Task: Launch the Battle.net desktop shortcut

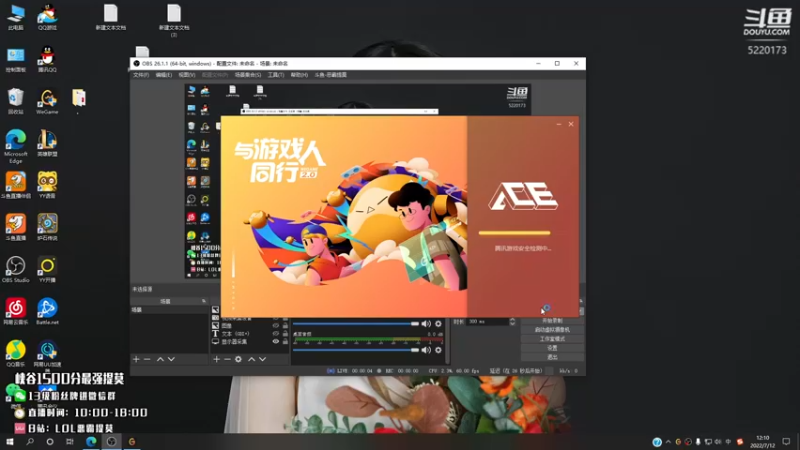Action: pos(47,312)
